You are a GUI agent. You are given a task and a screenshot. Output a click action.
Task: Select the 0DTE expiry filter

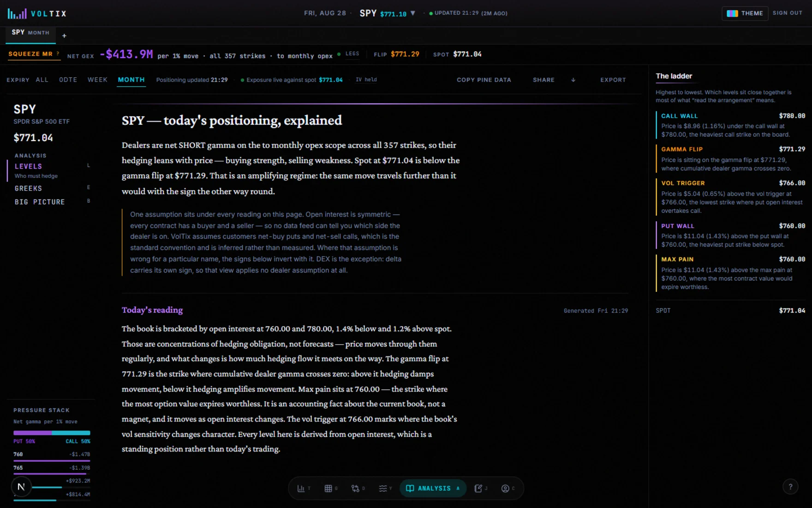pos(68,80)
